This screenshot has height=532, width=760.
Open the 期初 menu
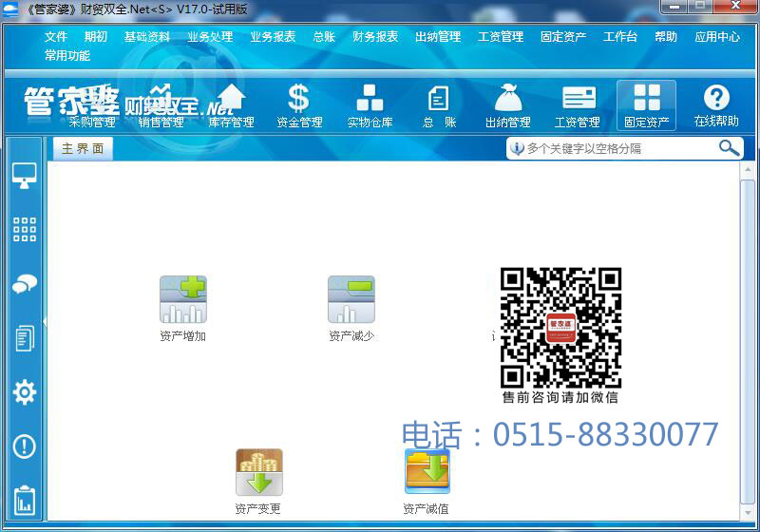coord(96,37)
